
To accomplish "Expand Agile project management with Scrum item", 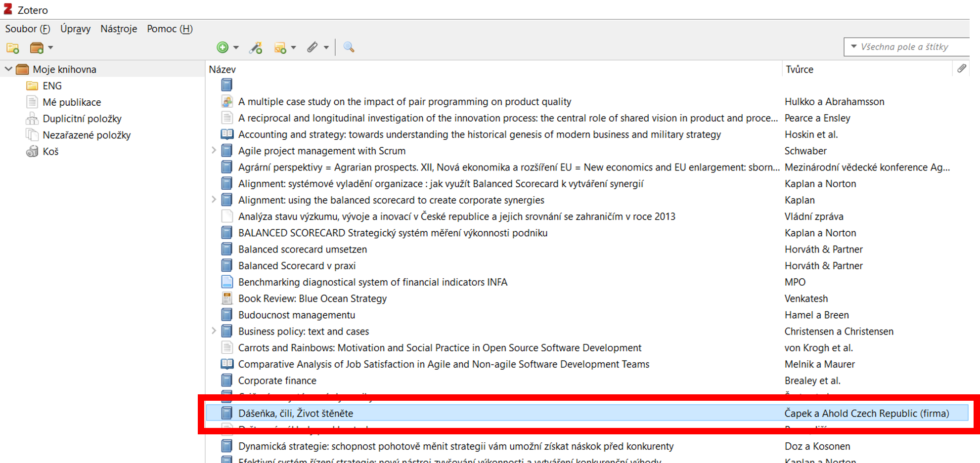I will click(x=214, y=150).
